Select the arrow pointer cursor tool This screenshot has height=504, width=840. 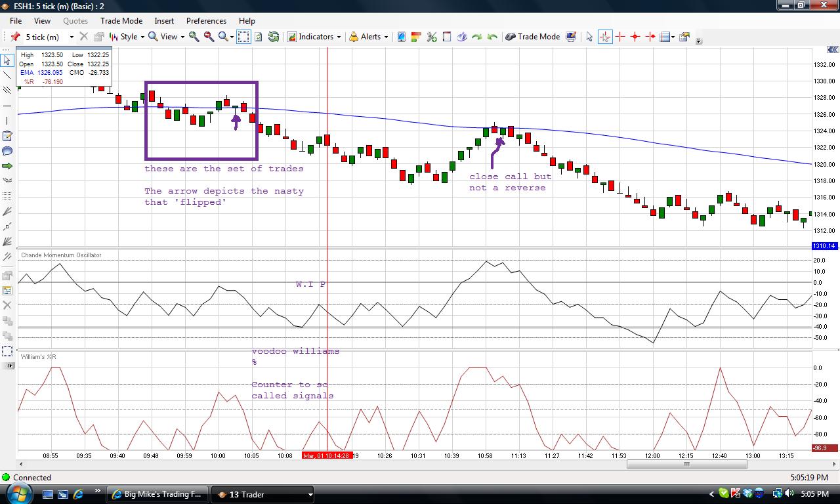(589, 37)
